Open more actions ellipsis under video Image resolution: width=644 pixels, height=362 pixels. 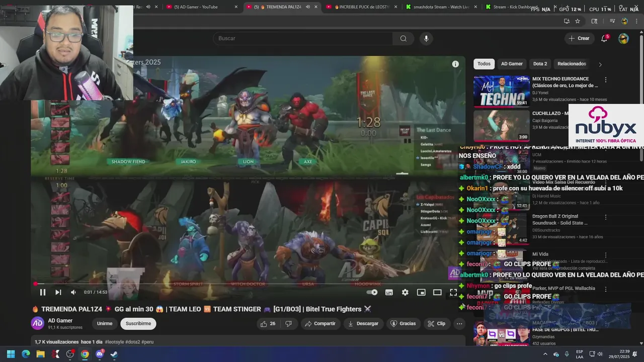pos(459,323)
